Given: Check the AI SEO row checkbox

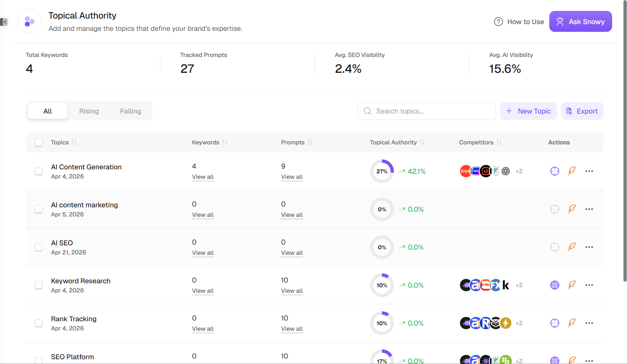Looking at the screenshot, I should 38,247.
